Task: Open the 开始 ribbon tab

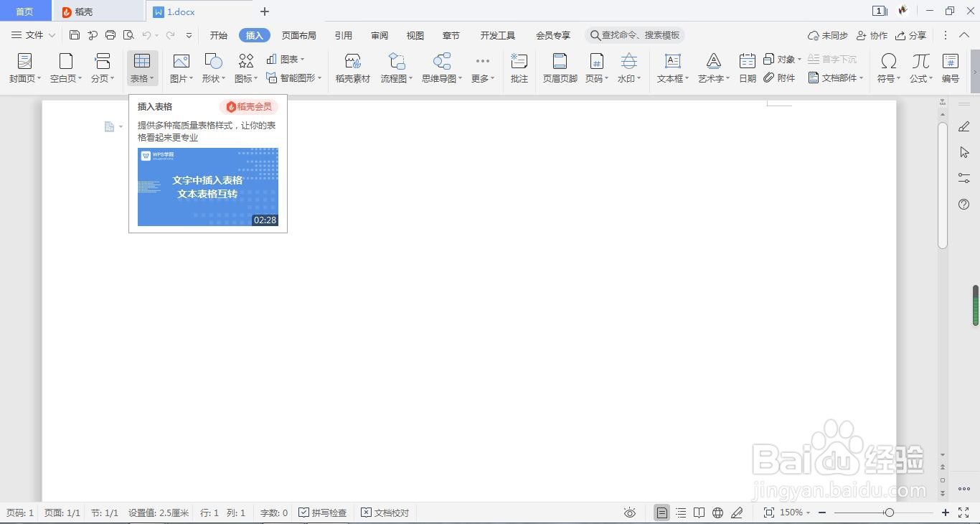Action: 219,35
